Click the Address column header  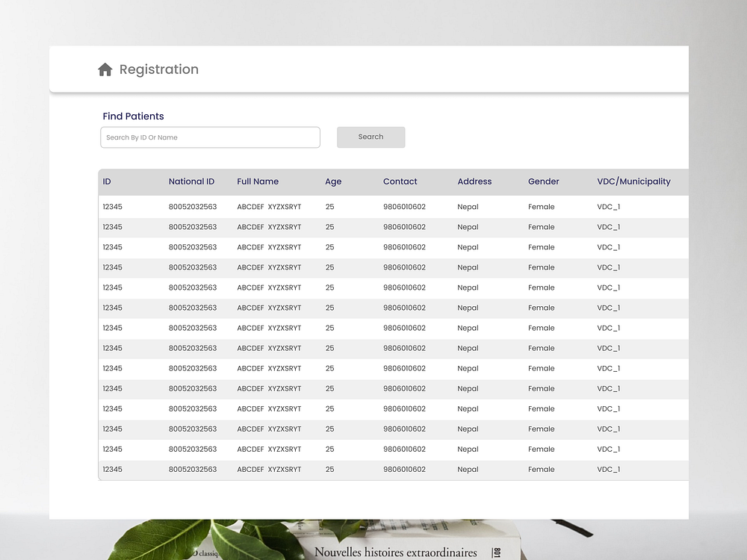tap(475, 181)
